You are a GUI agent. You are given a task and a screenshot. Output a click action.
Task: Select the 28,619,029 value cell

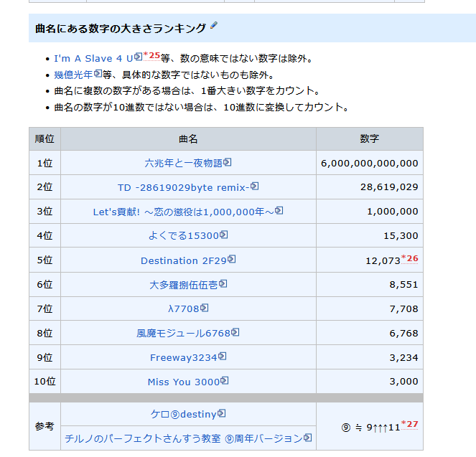click(x=370, y=187)
